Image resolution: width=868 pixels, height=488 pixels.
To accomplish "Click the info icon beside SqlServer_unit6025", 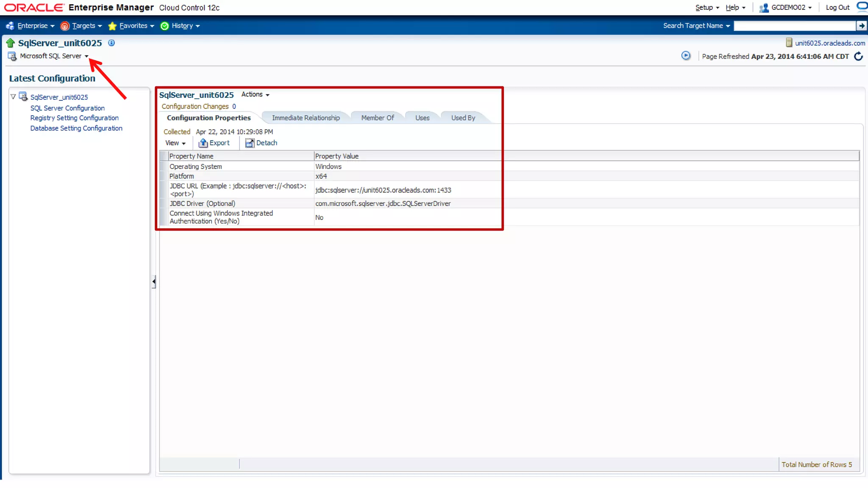I will [x=111, y=43].
